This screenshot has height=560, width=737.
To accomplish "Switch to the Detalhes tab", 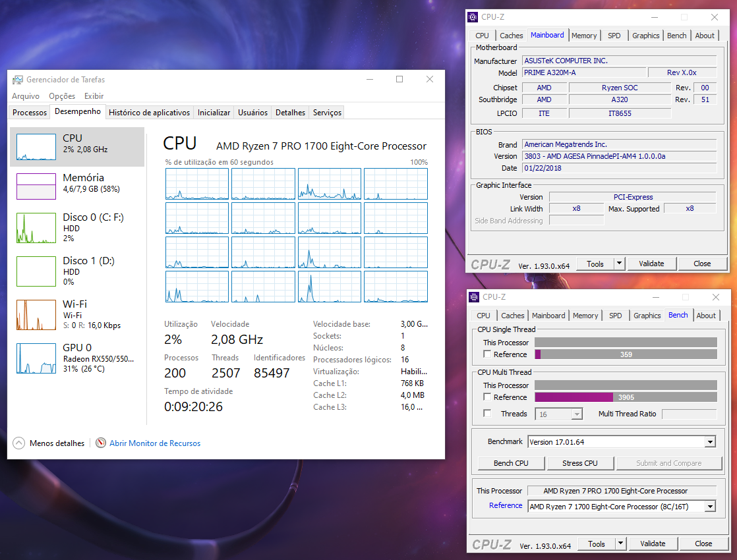I will (291, 112).
